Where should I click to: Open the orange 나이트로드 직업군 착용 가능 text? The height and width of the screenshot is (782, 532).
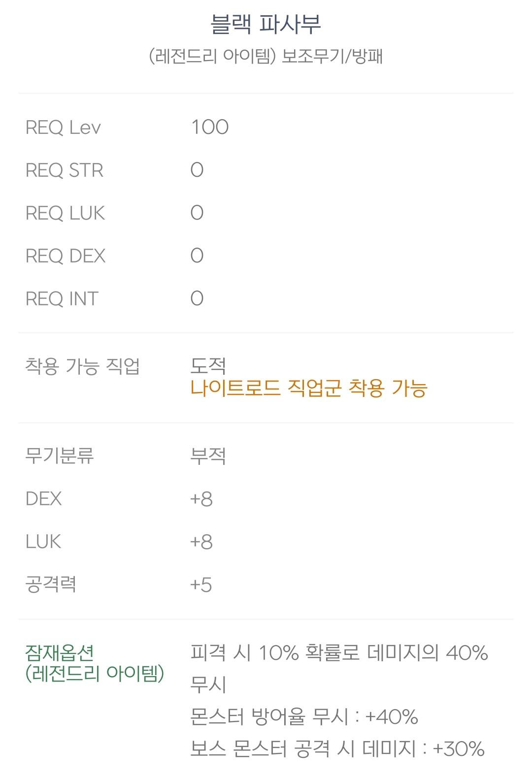[309, 388]
